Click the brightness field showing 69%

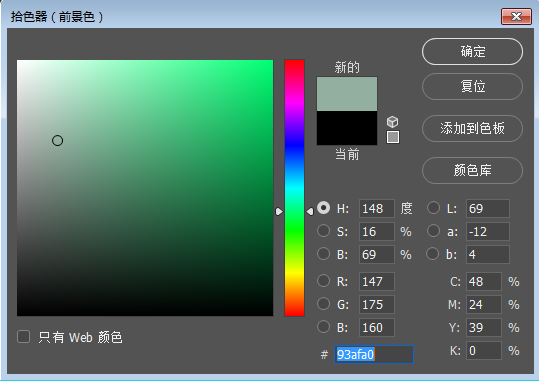(377, 254)
